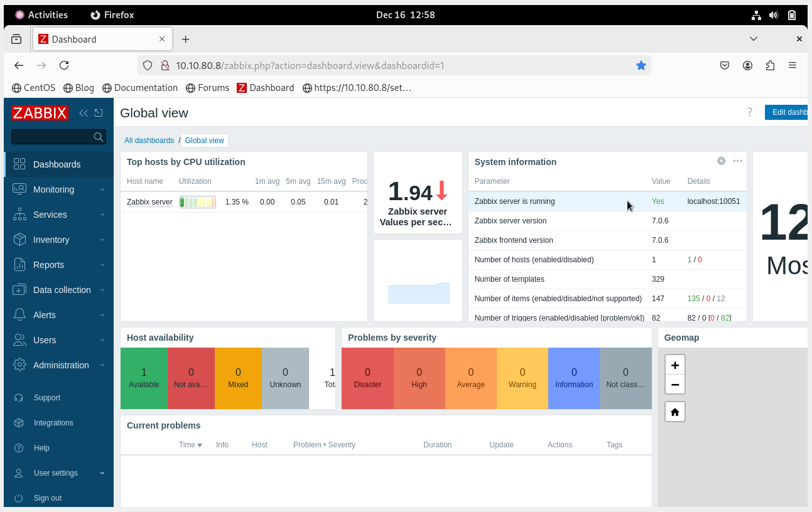The height and width of the screenshot is (512, 812).
Task: Reload page in Firefox
Action: 64,65
